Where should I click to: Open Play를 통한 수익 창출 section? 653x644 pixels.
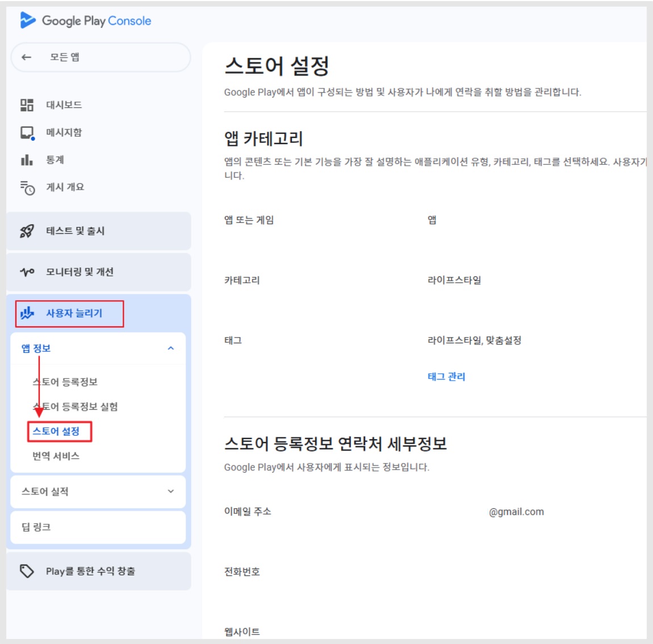pos(99,571)
